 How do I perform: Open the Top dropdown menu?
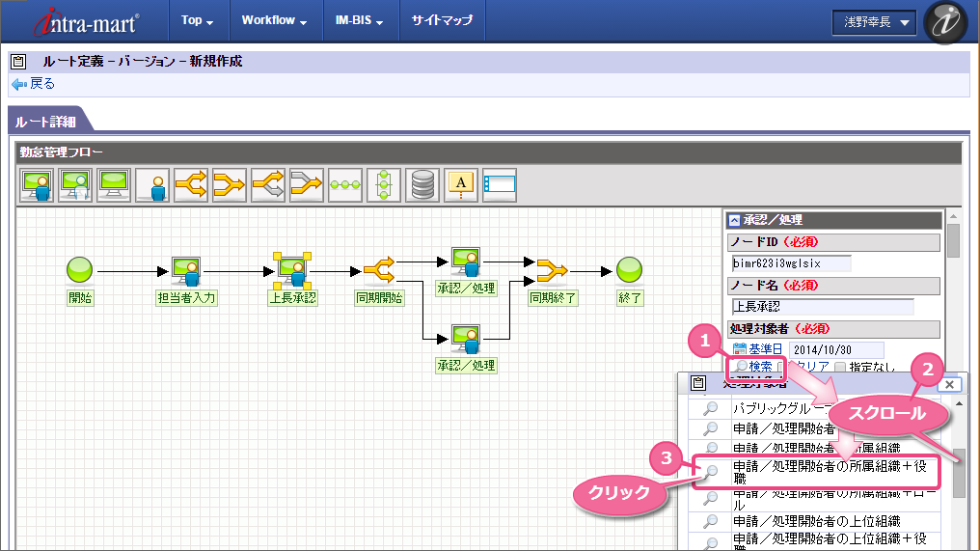click(197, 20)
